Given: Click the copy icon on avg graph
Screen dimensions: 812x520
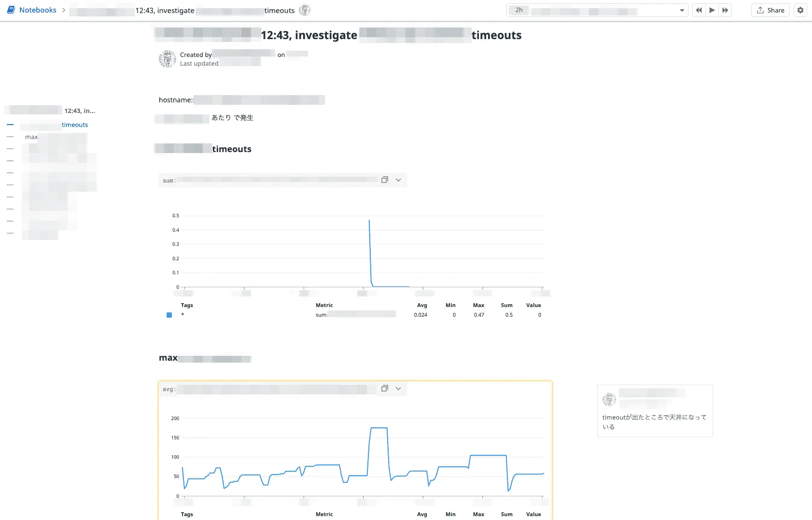Looking at the screenshot, I should click(x=384, y=389).
